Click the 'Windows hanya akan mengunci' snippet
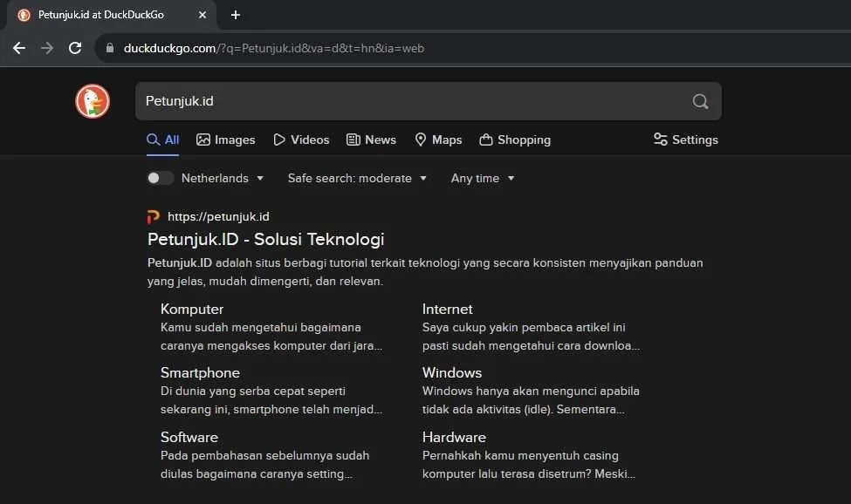Screen dimensions: 851x504 point(531,400)
